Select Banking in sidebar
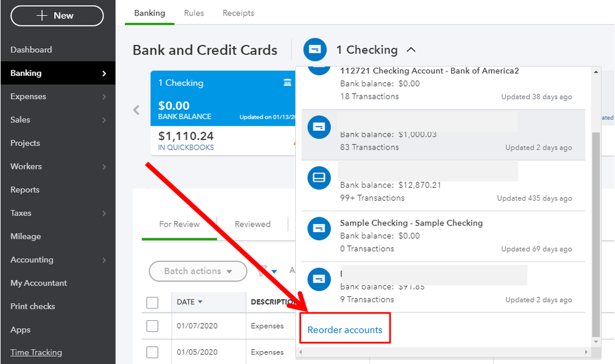The width and height of the screenshot is (615, 364). [x=58, y=73]
